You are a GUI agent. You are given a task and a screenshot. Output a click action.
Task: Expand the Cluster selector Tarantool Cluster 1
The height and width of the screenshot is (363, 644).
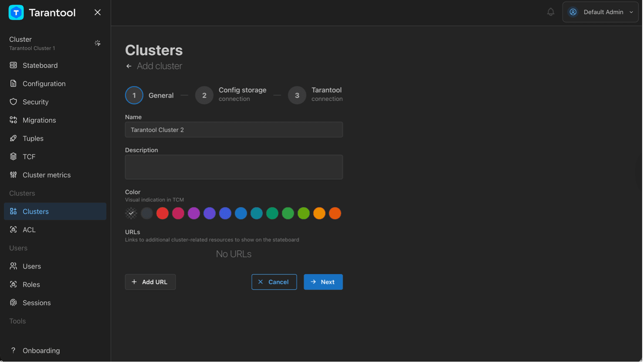pos(55,43)
